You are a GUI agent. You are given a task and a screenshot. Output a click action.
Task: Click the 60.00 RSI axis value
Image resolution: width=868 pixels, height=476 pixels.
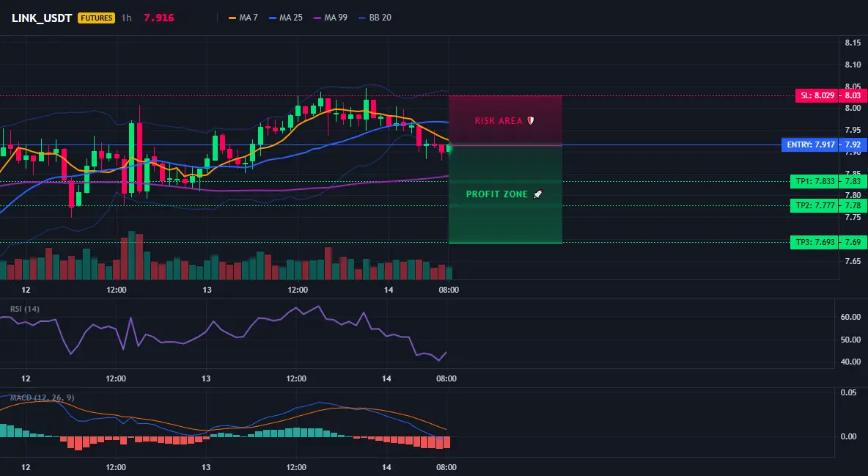click(851, 317)
